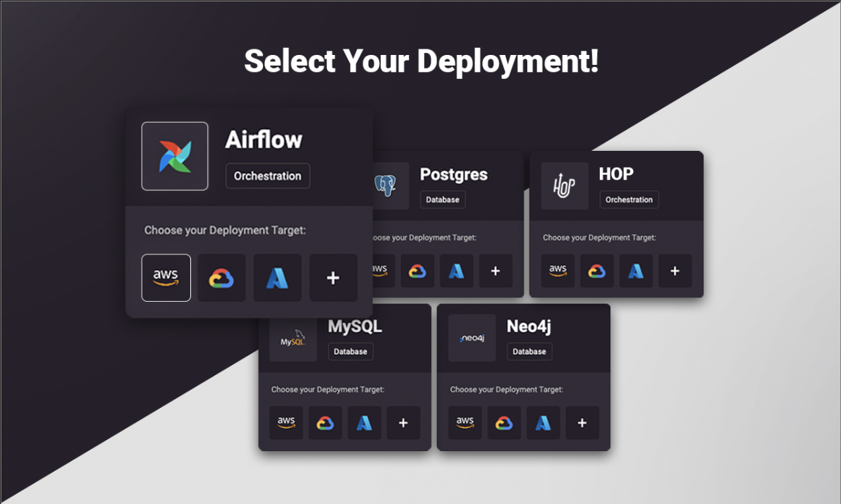Click the Airflow card title

[x=264, y=140]
